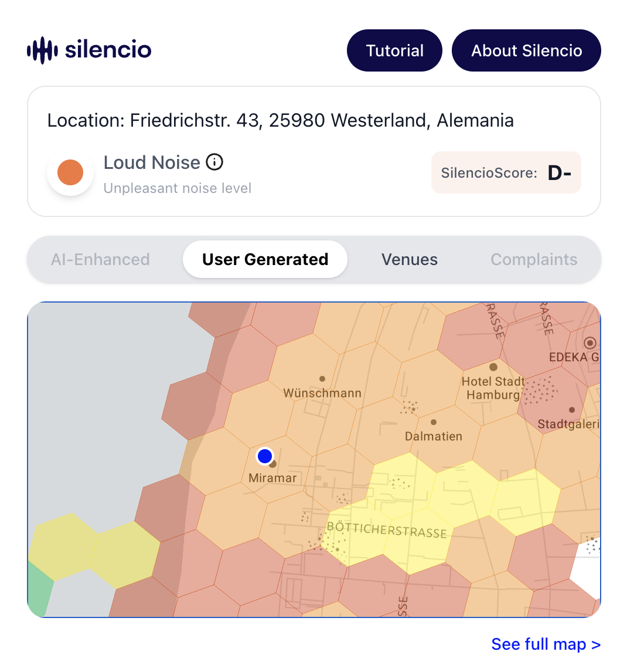Viewport: 627px width, 672px height.
Task: Follow the See full map link
Action: (x=546, y=644)
